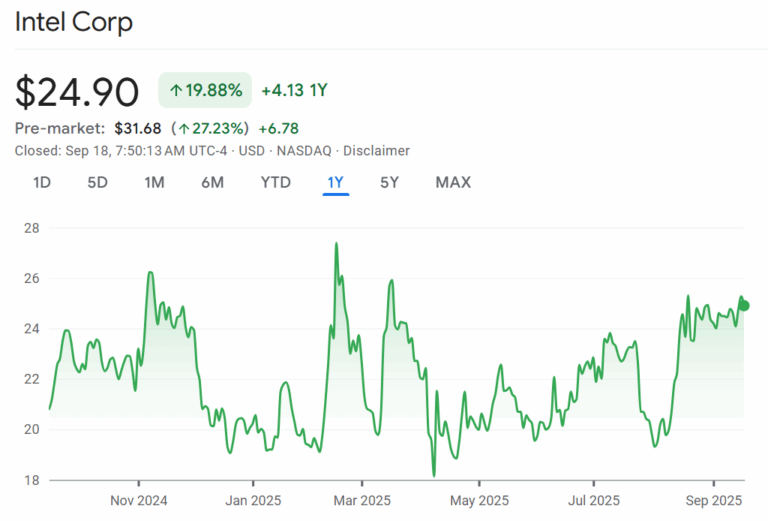This screenshot has height=521, width=768.
Task: Click the 19.88% gain badge
Action: coord(205,90)
